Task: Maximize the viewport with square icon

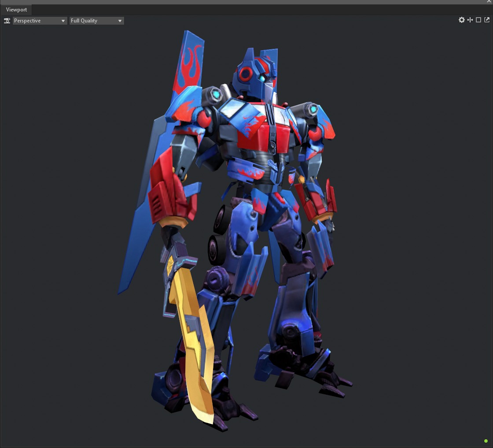Action: coord(478,20)
